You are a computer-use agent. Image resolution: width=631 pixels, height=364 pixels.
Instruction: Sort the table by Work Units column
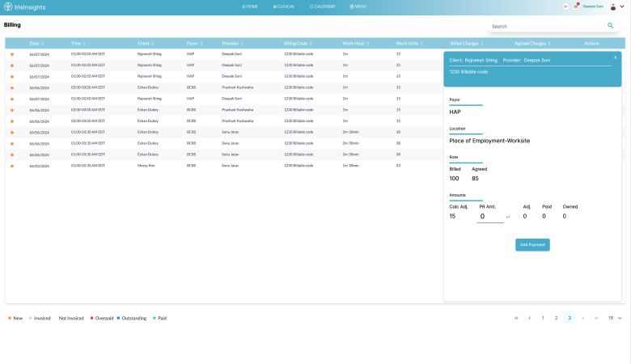tap(410, 43)
